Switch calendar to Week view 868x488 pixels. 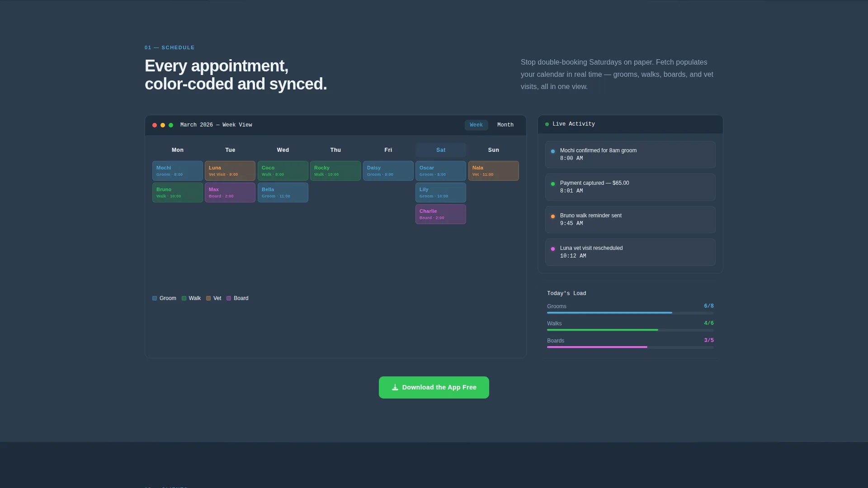(x=476, y=125)
